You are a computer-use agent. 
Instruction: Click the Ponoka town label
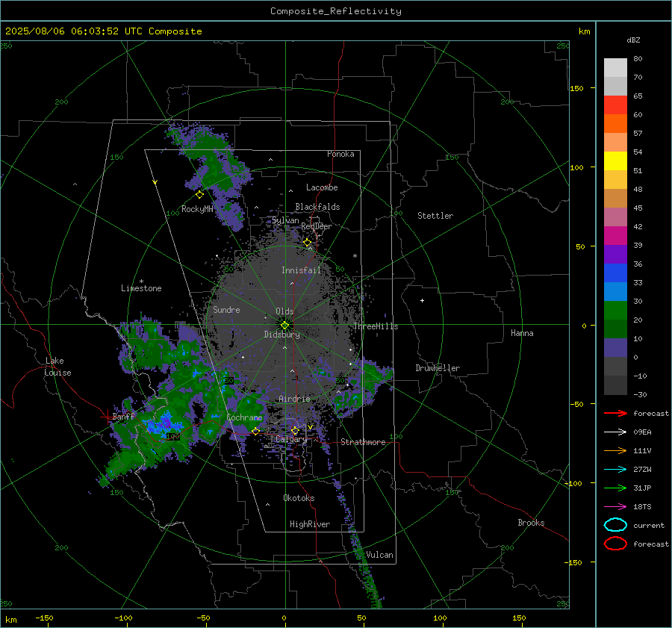(x=340, y=154)
